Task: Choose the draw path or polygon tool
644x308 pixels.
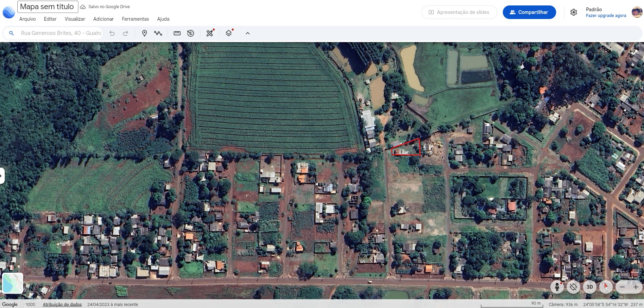Action: pos(158,33)
